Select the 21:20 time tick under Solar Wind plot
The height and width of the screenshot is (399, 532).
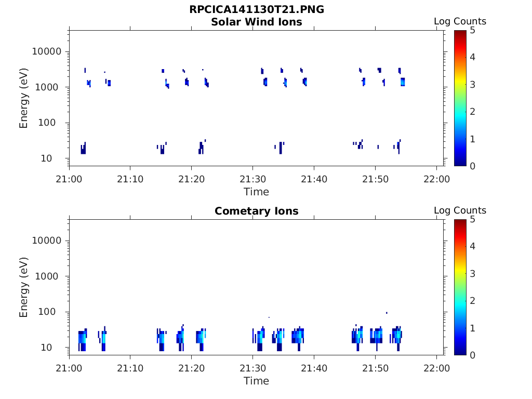[x=192, y=179]
